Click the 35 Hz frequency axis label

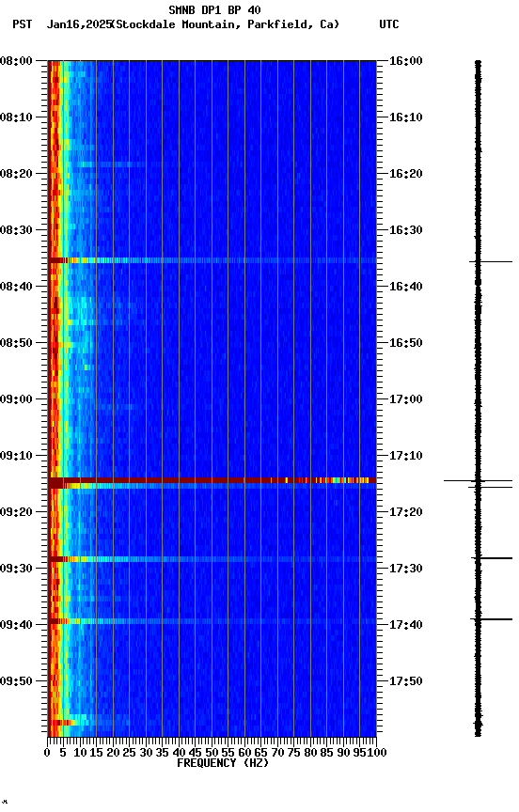(x=162, y=753)
